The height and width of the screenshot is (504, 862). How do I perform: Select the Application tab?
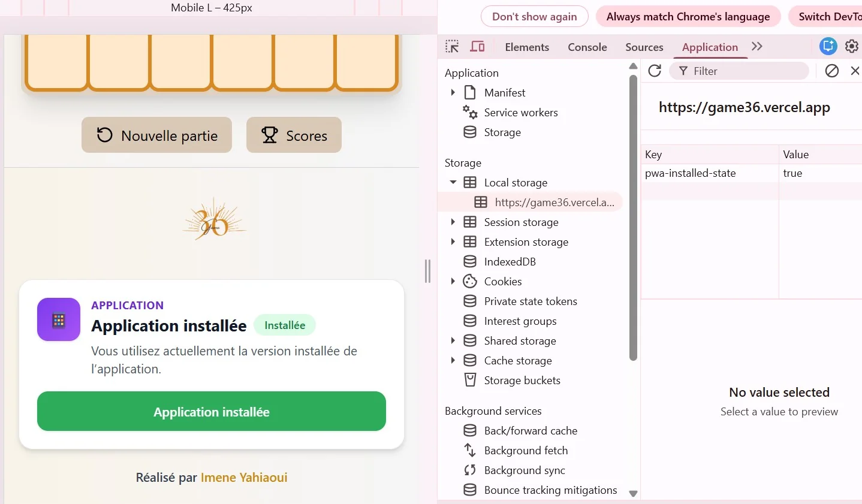coord(710,47)
